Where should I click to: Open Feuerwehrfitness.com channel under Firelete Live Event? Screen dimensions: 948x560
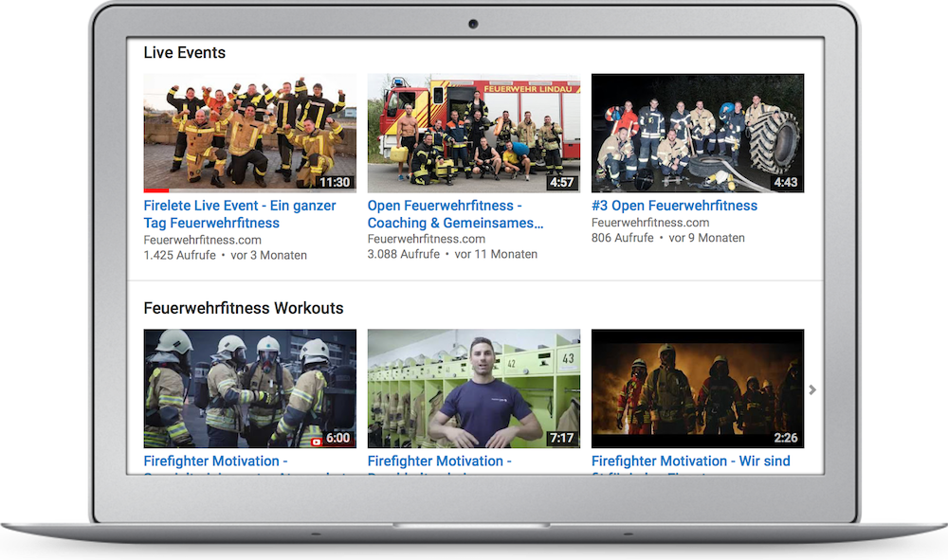(x=203, y=240)
